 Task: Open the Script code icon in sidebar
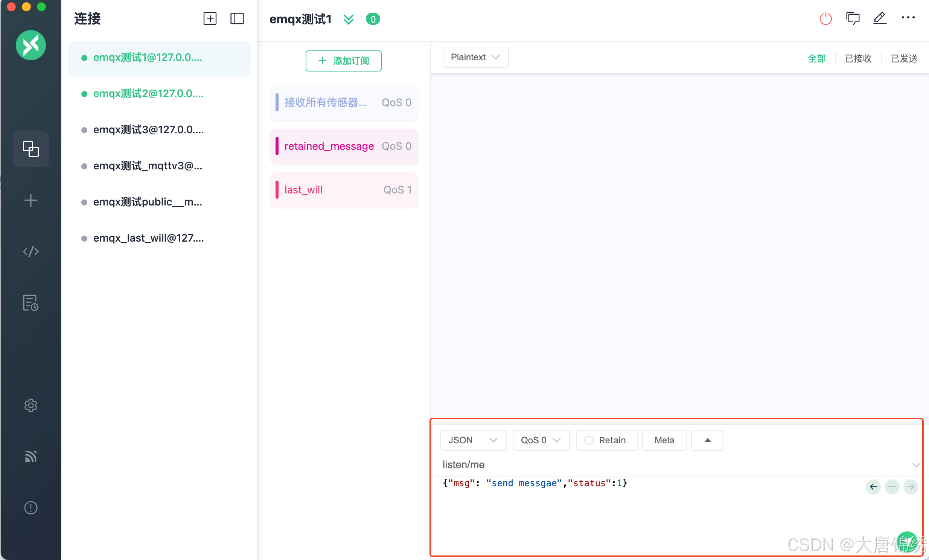(30, 251)
